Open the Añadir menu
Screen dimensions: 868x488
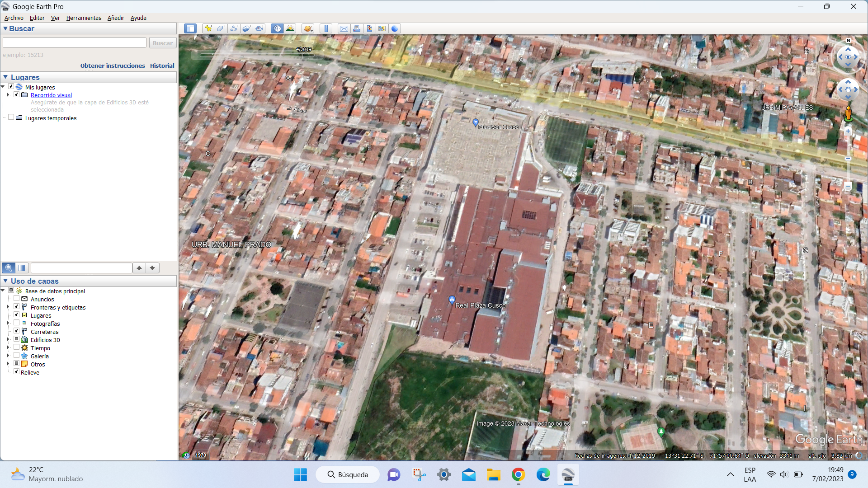tap(116, 18)
